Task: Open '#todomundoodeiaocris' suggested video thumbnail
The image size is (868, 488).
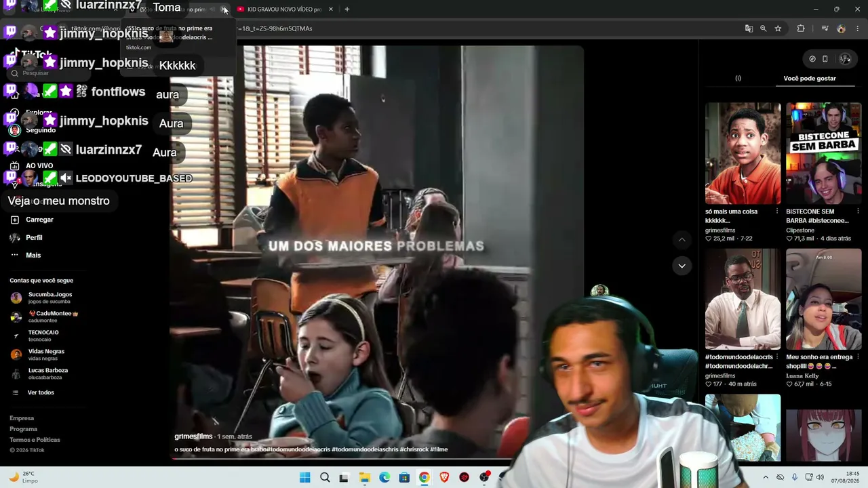Action: 743,299
